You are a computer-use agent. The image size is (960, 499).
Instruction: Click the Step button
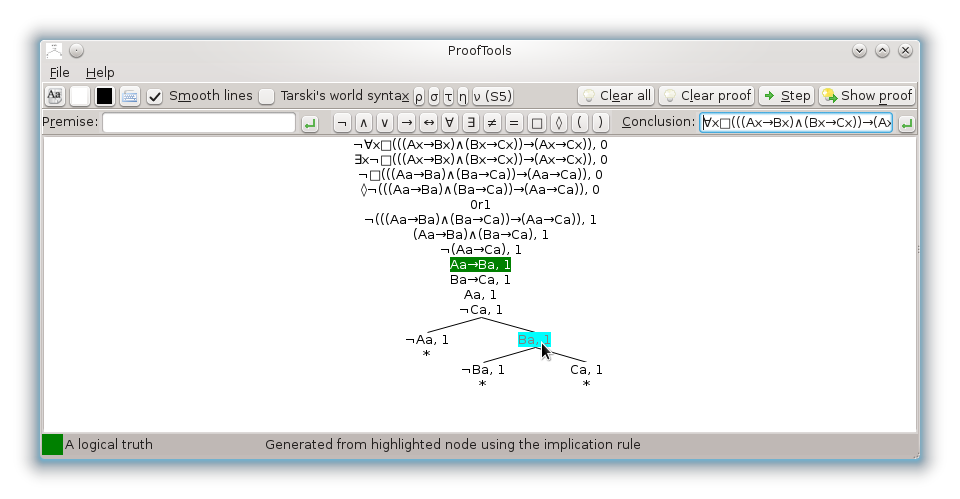787,96
